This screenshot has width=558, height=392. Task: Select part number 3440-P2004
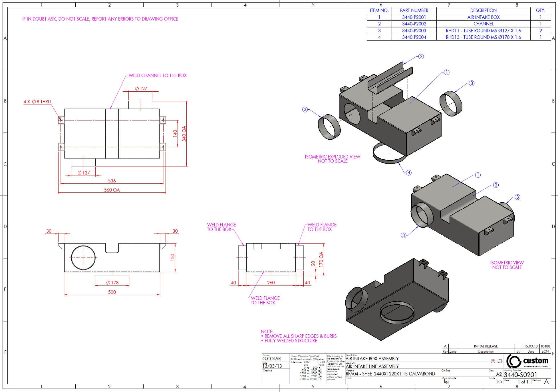pos(414,37)
